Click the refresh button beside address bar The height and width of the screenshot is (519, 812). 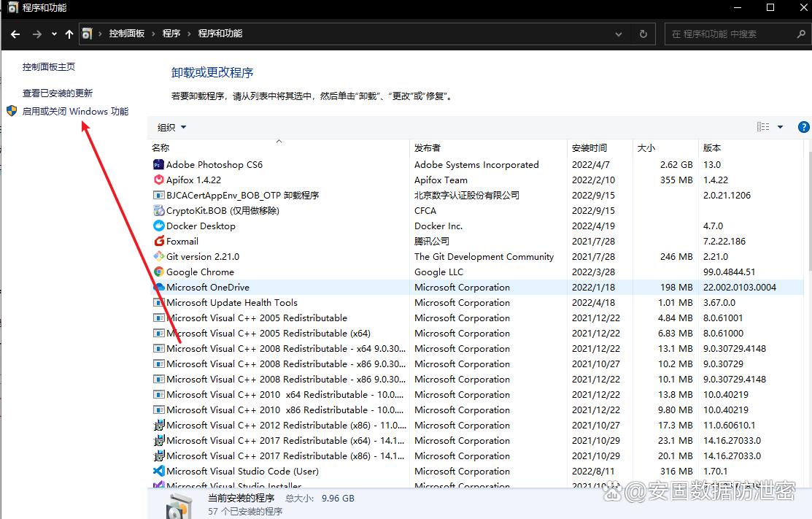click(x=643, y=34)
